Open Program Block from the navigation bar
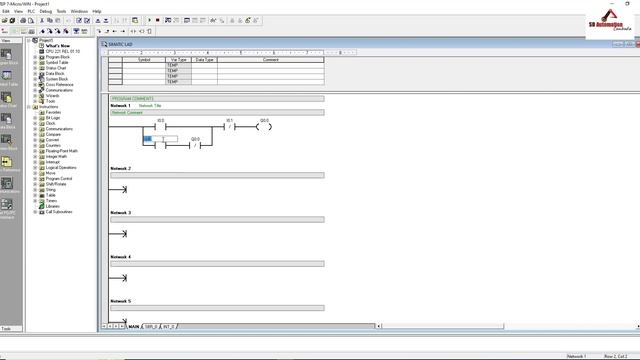640x360 pixels. [x=7, y=56]
